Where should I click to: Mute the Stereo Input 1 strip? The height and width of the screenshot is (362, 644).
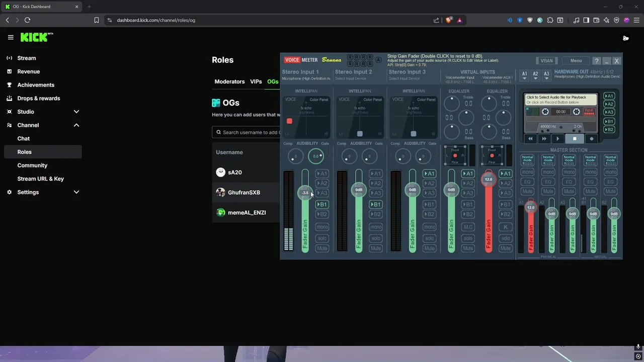point(322,248)
